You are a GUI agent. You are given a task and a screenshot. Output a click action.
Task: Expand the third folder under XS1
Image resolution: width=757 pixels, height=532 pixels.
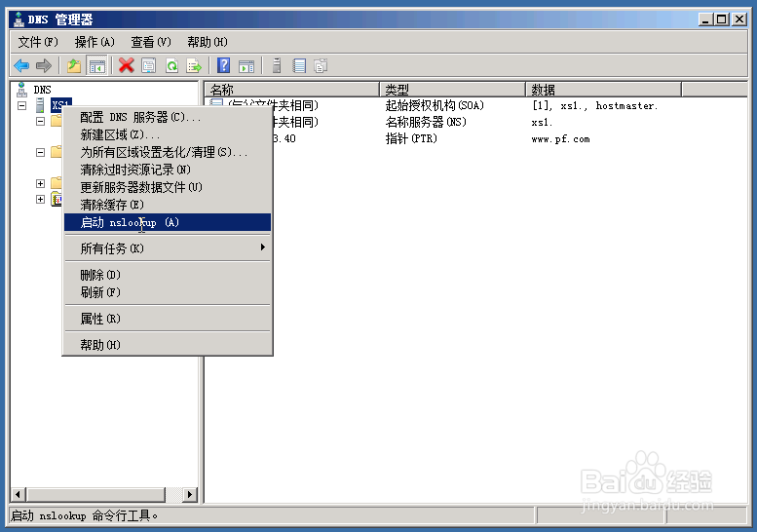[x=41, y=183]
